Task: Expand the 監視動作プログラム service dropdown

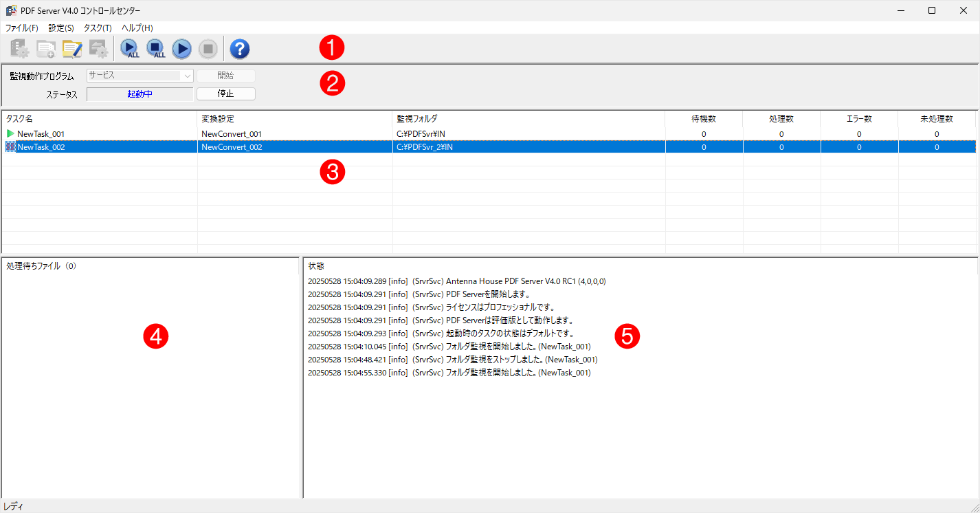Action: click(x=186, y=76)
